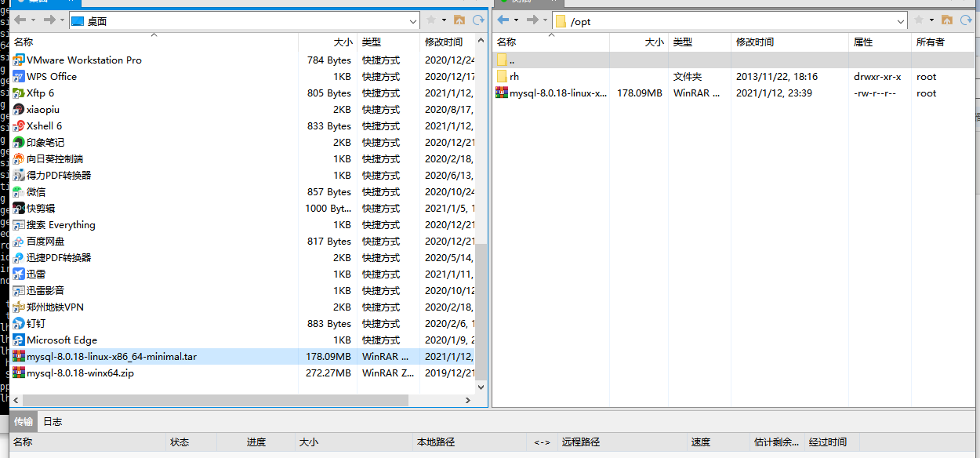Select the Xftp 6 shortcut icon

[x=19, y=93]
